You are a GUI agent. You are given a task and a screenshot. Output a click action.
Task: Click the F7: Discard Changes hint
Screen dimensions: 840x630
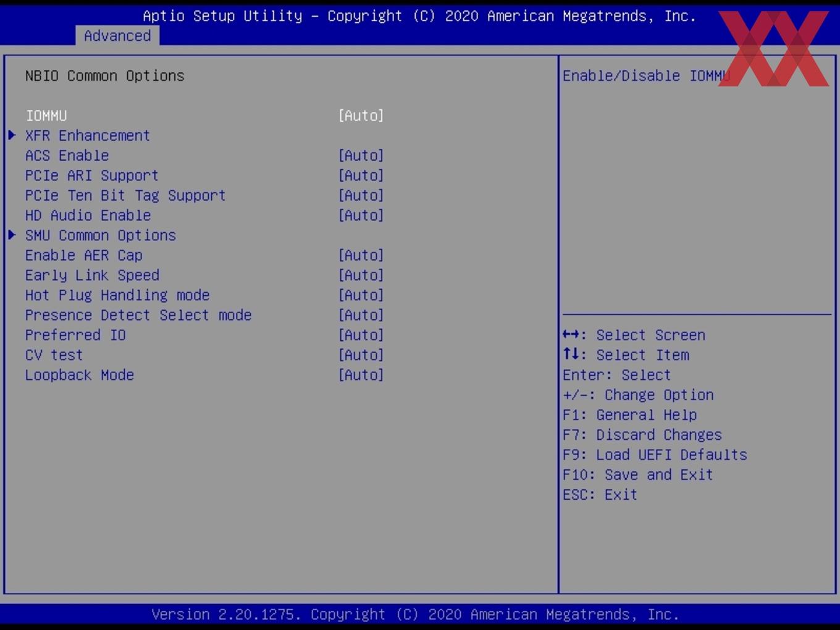642,435
